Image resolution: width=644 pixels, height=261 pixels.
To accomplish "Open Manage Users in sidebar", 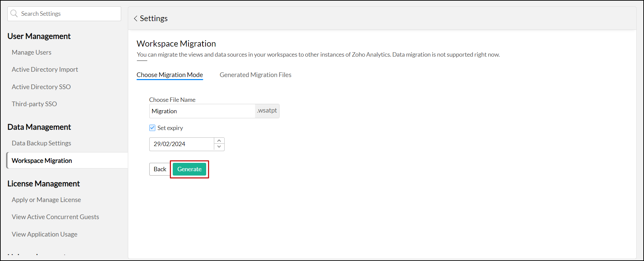I will coord(31,52).
